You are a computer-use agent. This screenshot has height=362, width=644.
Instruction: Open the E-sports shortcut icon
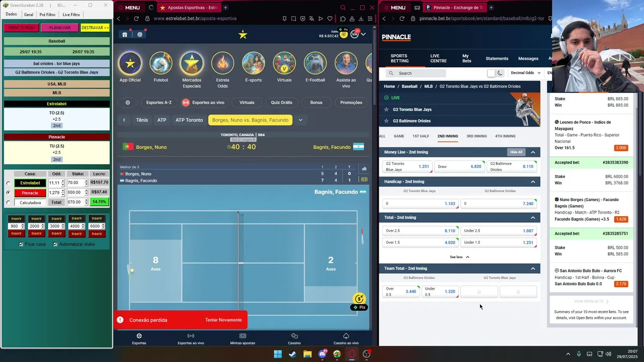254,63
